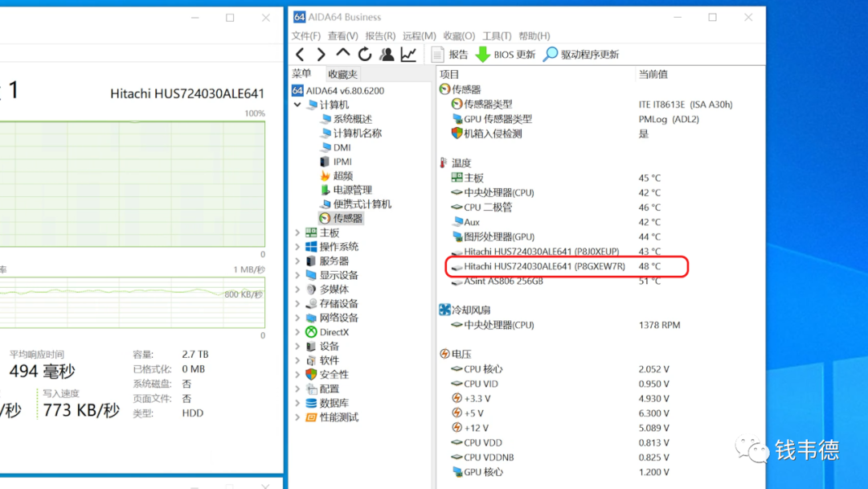The width and height of the screenshot is (868, 489).
Task: Click the 冷却风扇 fan section icon
Action: point(444,310)
